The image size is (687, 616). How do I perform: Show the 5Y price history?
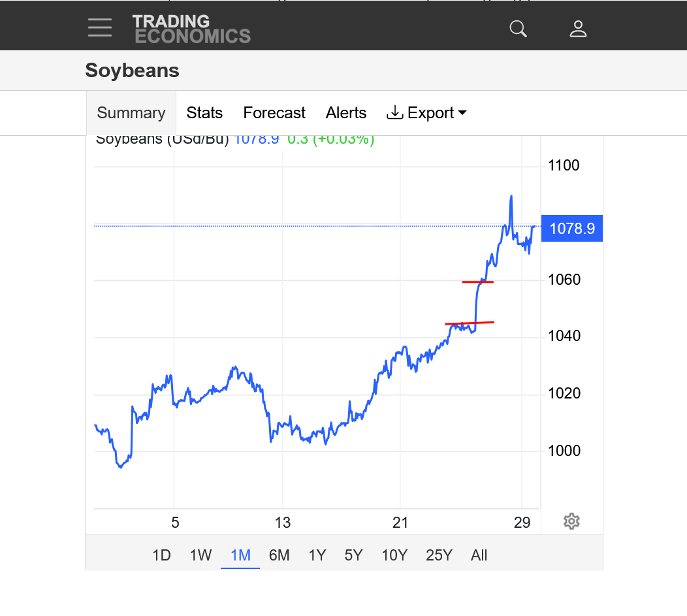(x=353, y=555)
